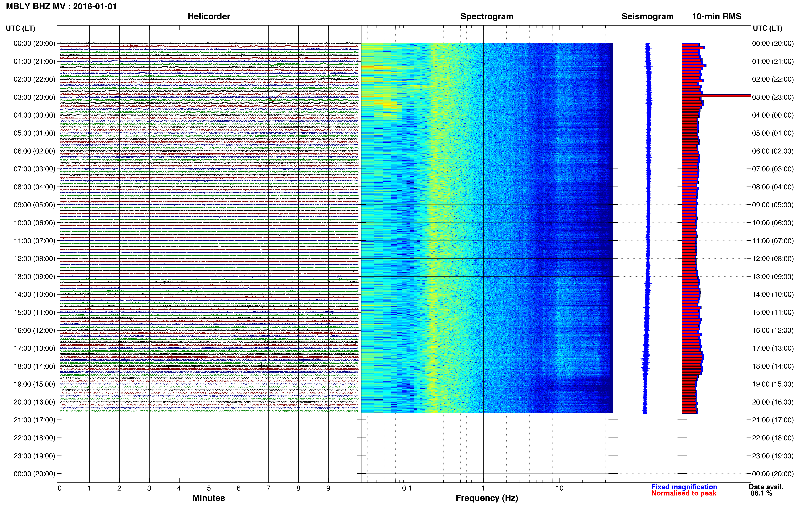
Task: Select the "Spectrogram" panel heading
Action: click(x=487, y=16)
